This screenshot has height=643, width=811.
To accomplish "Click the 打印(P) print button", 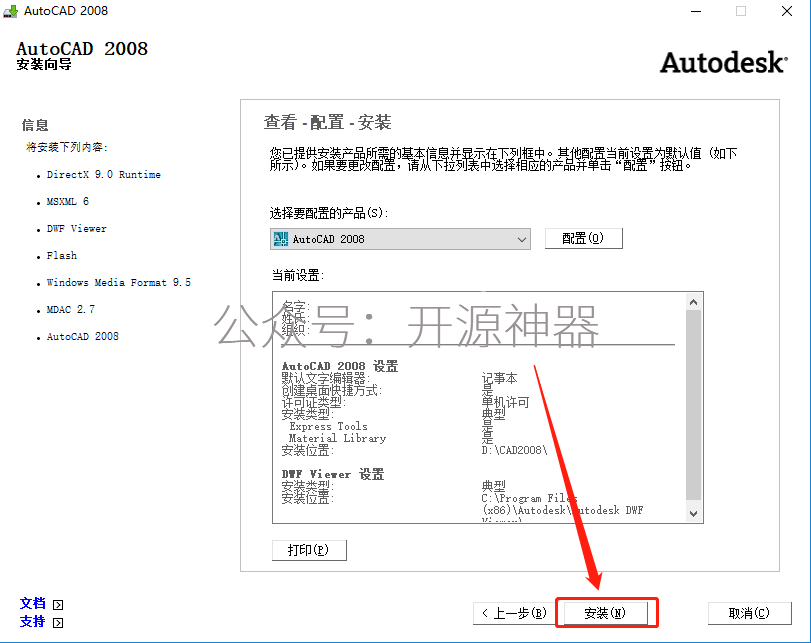I will [309, 550].
